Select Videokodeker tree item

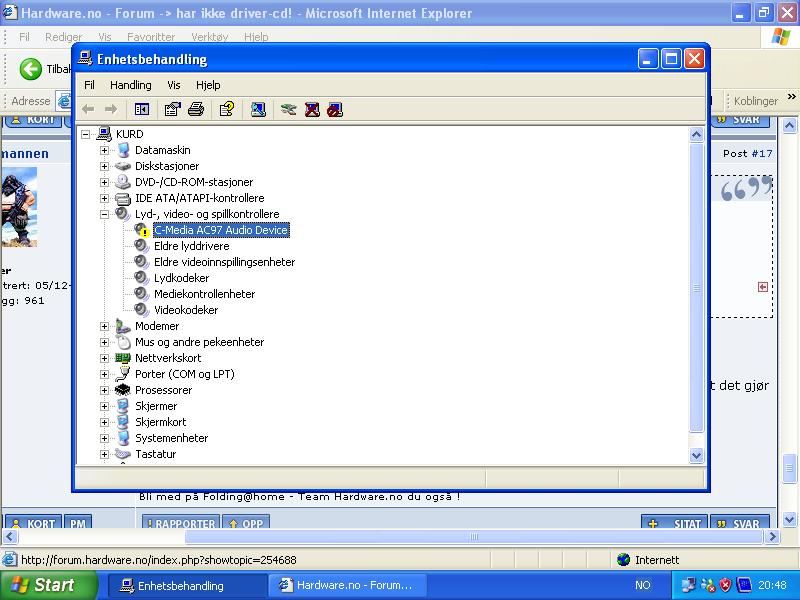[186, 310]
